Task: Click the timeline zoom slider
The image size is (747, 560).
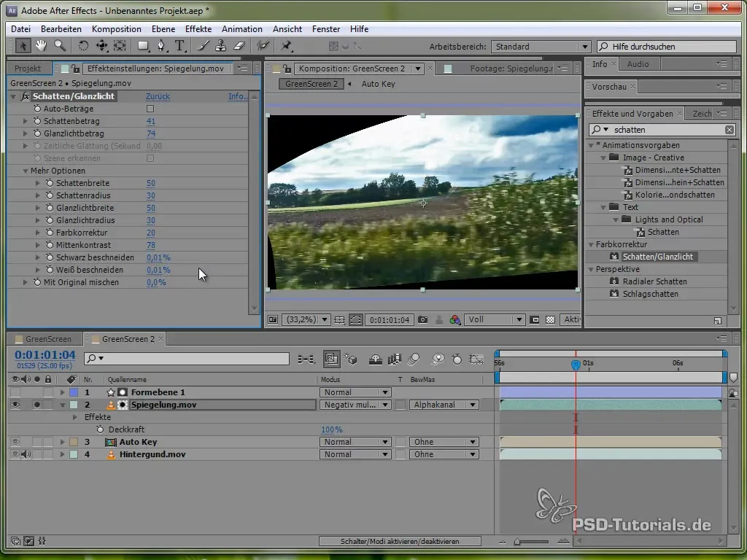Action: [x=532, y=542]
